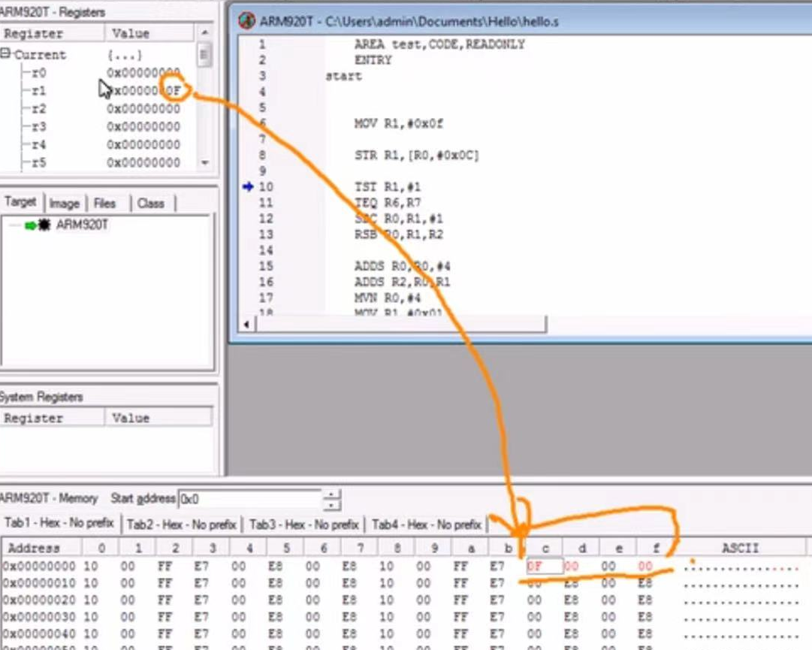Screen dimensions: 812x650
Task: Click source line ADDS R2,R0,R1
Action: [403, 282]
